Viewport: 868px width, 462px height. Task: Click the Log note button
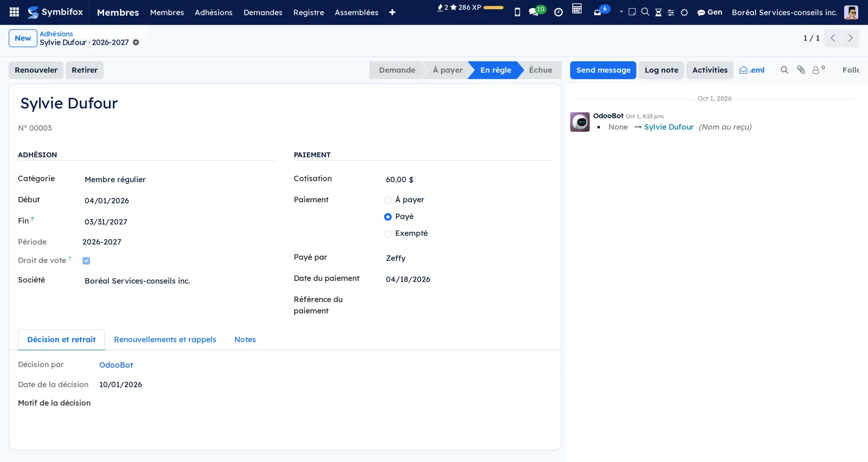click(661, 70)
